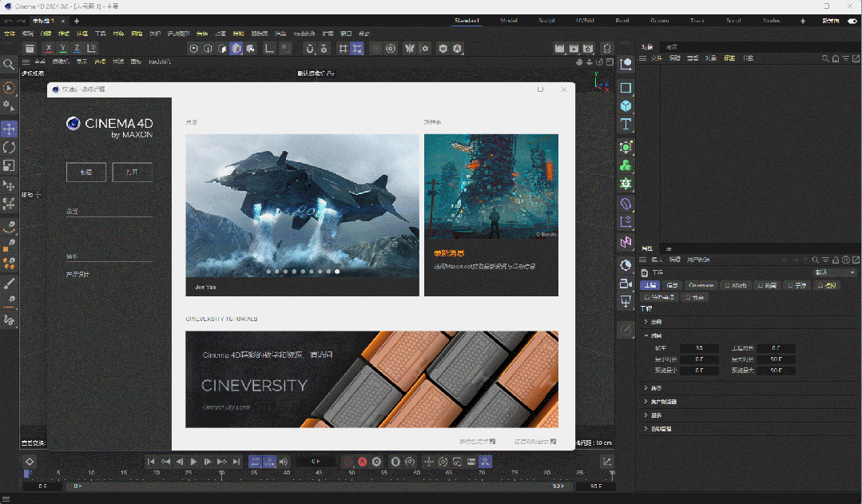Click the magnifier search icon at top-left

click(x=9, y=65)
